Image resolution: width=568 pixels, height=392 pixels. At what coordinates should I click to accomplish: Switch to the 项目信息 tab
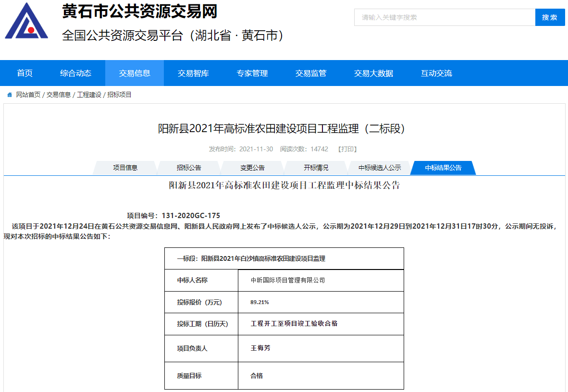pyautogui.click(x=125, y=168)
